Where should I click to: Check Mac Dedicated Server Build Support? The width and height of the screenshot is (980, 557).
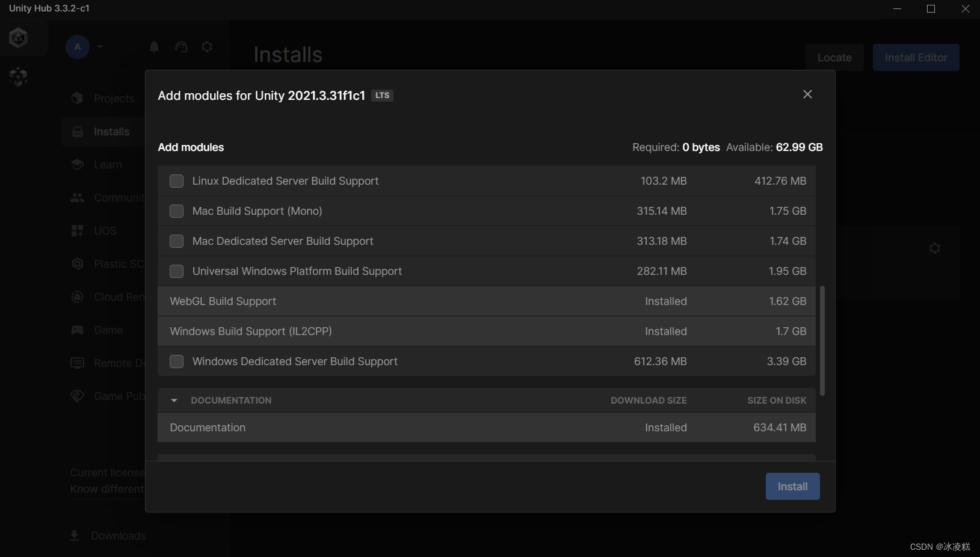[176, 241]
